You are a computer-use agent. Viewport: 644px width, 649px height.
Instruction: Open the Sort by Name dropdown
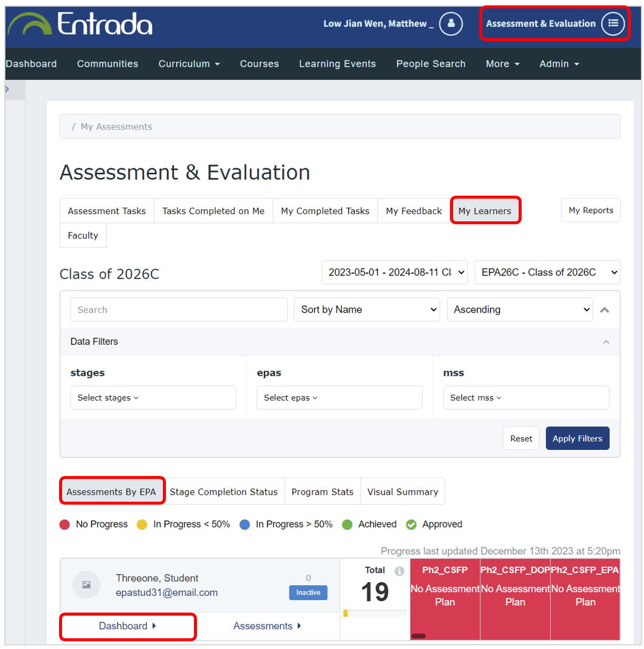coord(367,310)
